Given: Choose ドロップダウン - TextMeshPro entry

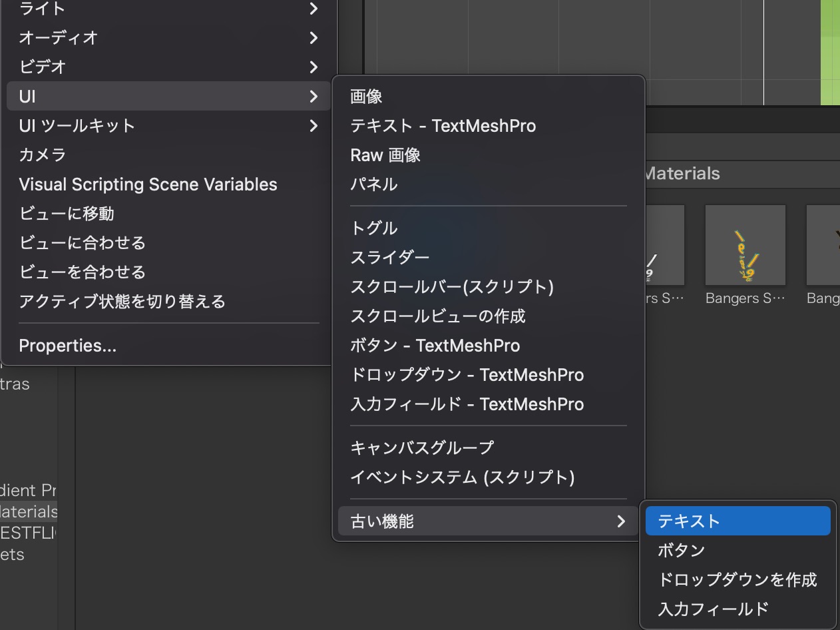Looking at the screenshot, I should coord(467,375).
